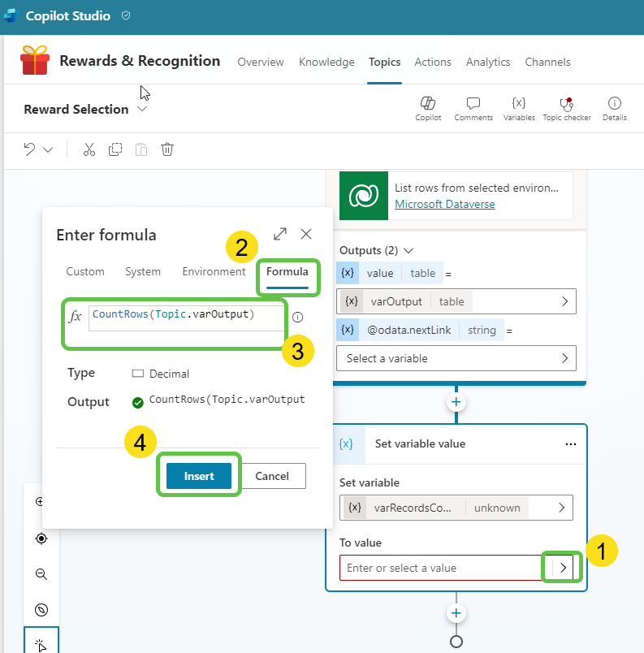Screen dimensions: 644x653
Task: Open Set variable value node options menu
Action: point(571,444)
